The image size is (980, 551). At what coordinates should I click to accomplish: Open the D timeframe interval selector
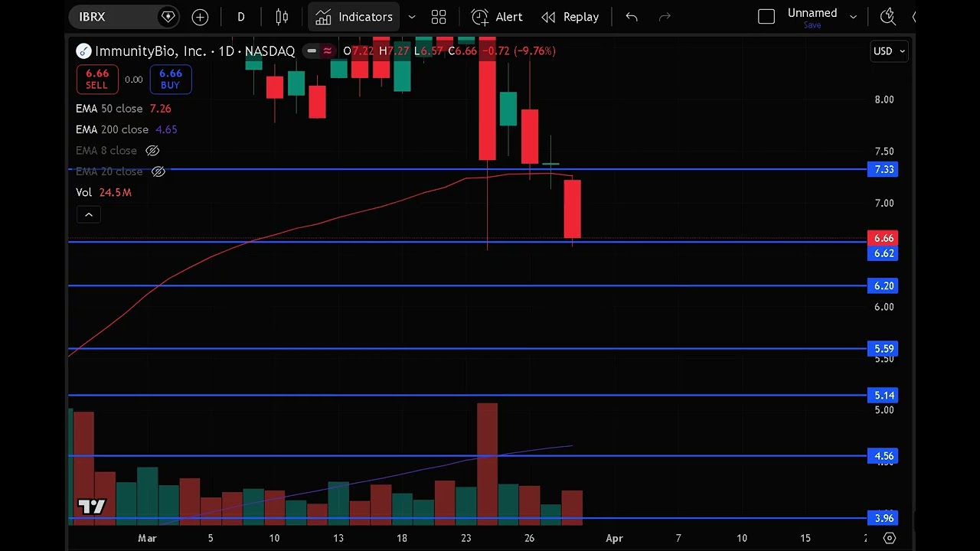[x=240, y=17]
